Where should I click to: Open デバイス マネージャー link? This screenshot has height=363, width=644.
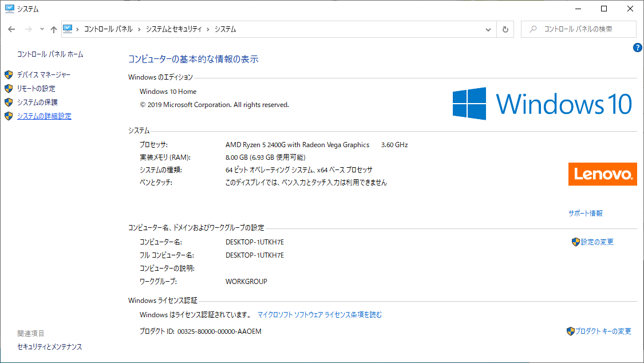44,75
